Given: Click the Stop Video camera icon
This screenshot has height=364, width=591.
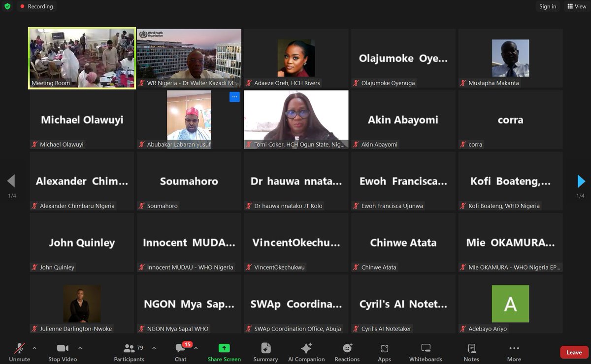Looking at the screenshot, I should [x=63, y=348].
